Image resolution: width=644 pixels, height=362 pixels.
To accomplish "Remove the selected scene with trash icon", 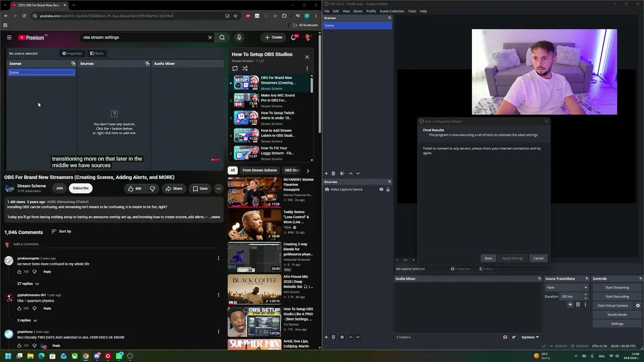I will (x=333, y=173).
